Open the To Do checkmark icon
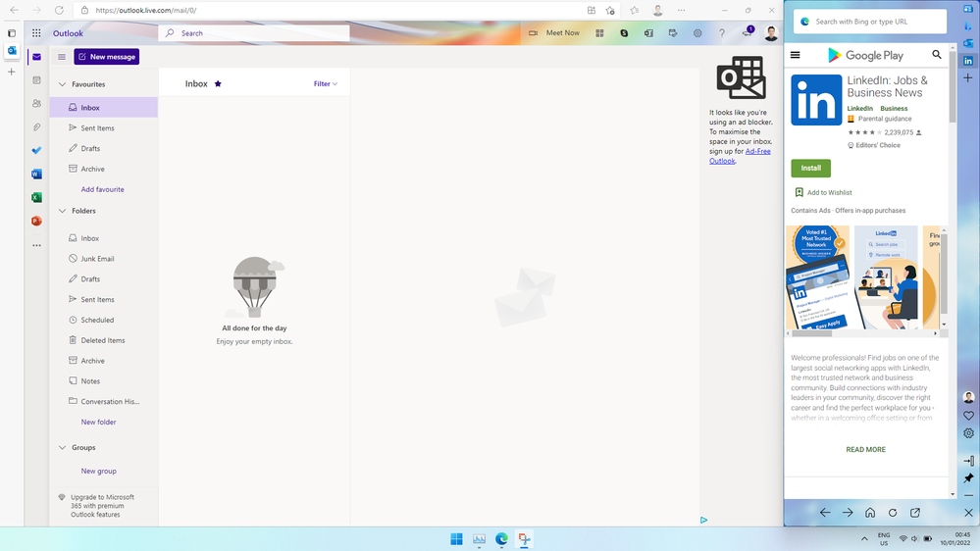This screenshot has width=980, height=551. pos(37,151)
